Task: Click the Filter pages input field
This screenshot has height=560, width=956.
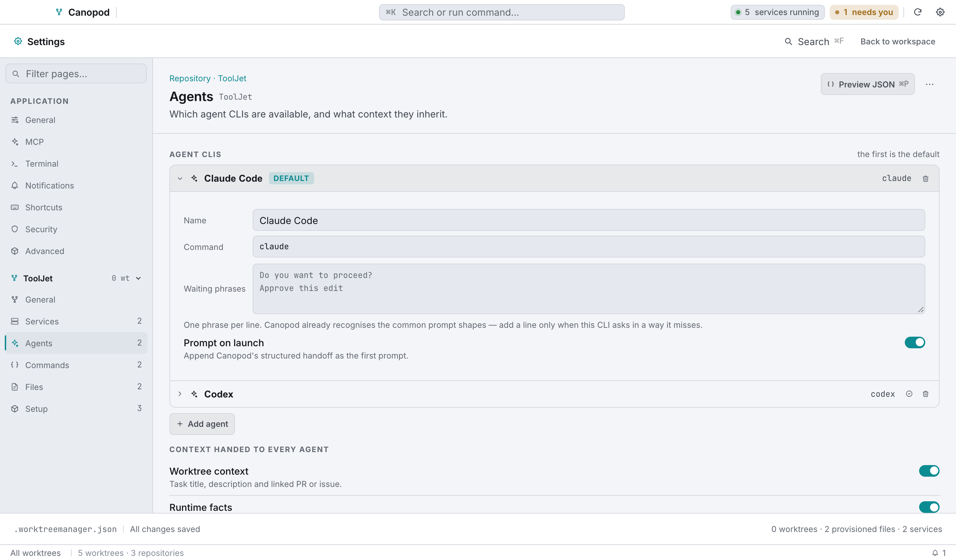Action: [76, 74]
